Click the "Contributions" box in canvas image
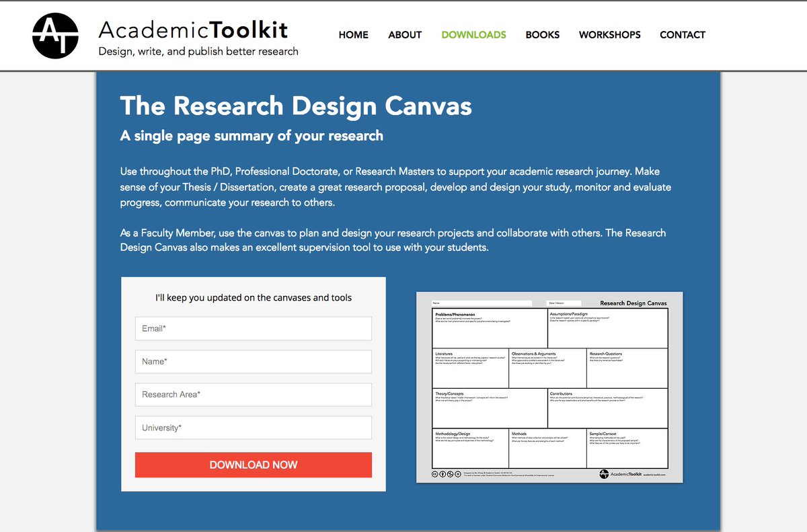 (x=607, y=408)
